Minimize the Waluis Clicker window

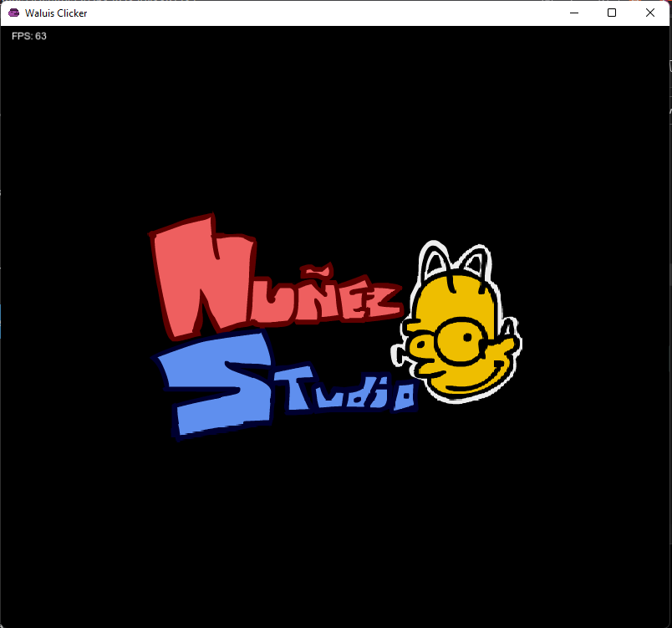click(574, 13)
